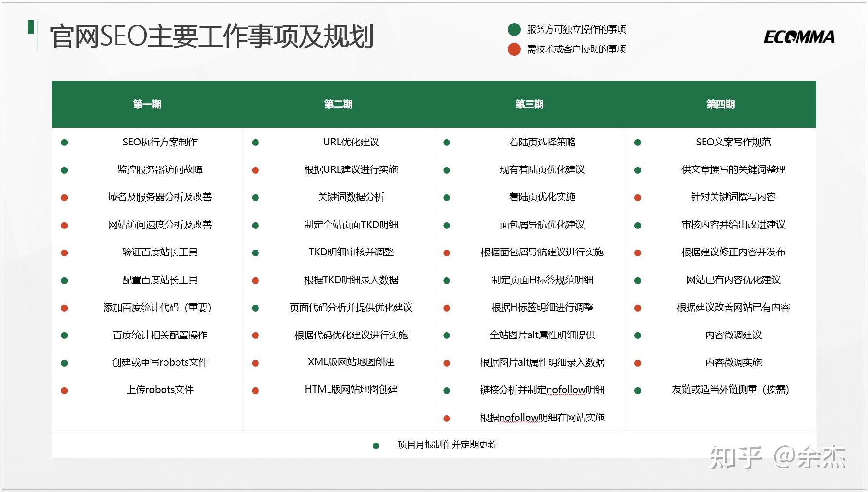Click red bullet beside 内容微调实施
This screenshot has height=492, width=868.
tap(638, 363)
